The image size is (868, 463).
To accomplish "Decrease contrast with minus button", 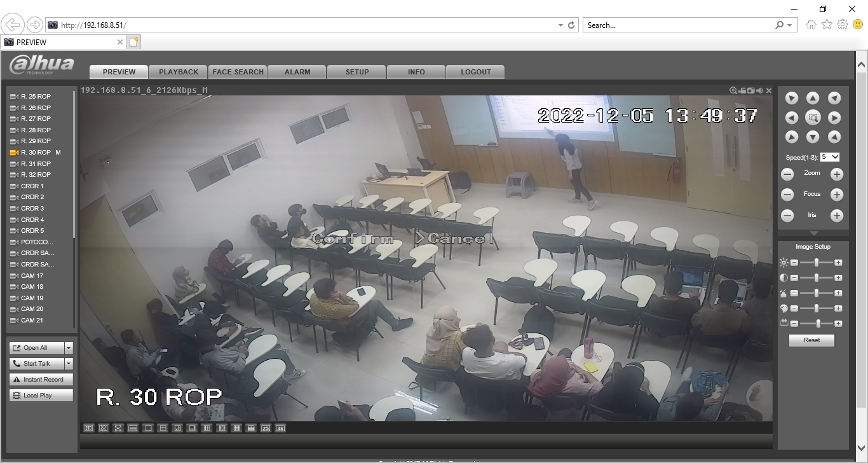I will pos(794,278).
